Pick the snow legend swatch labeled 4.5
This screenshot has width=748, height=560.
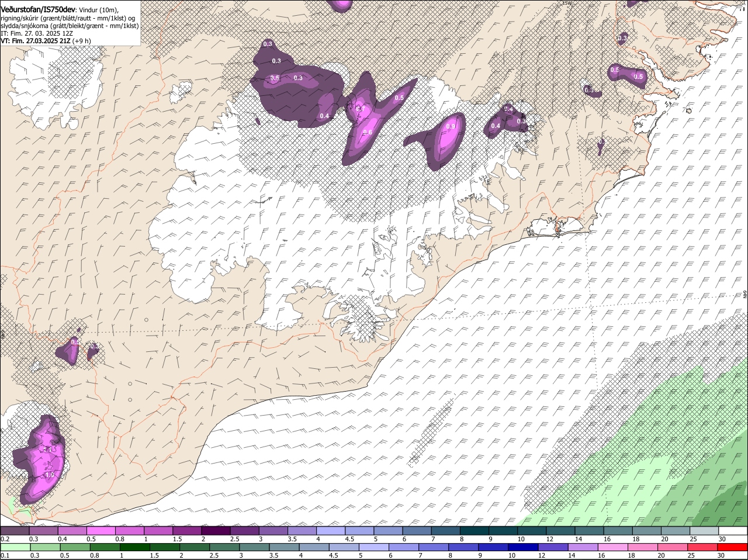pos(358,531)
